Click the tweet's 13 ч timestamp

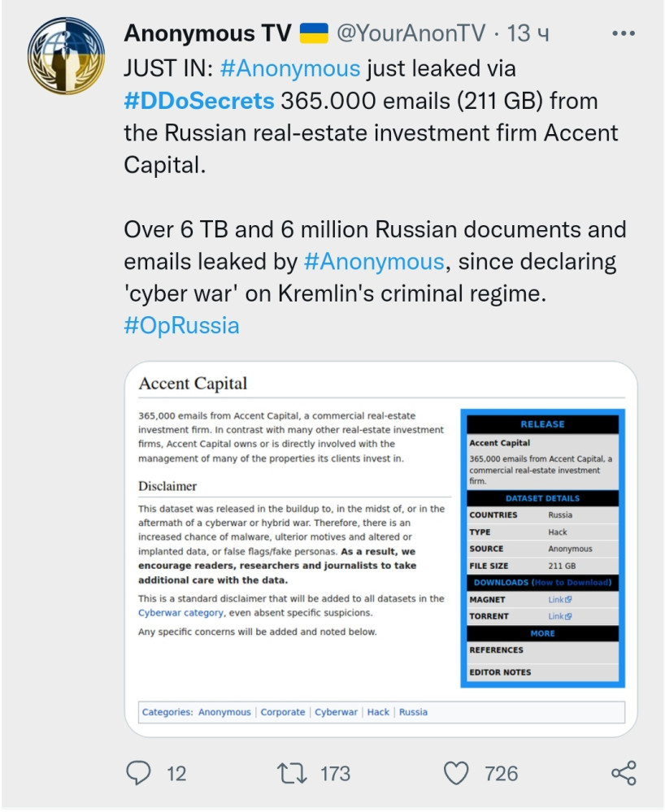528,34
